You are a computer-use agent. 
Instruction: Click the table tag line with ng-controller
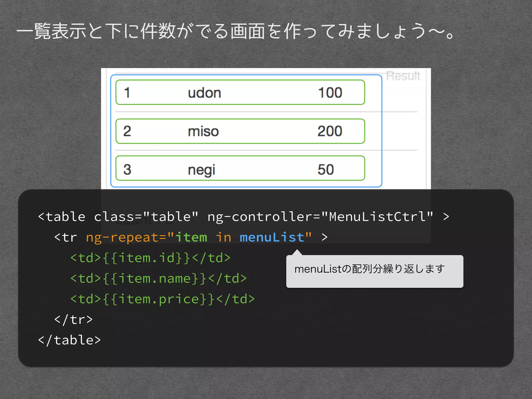[244, 217]
